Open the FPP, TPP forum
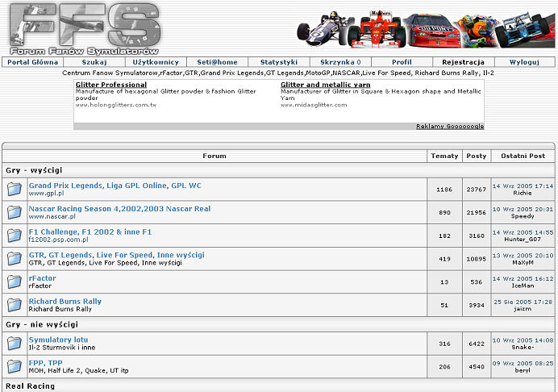 click(x=45, y=363)
